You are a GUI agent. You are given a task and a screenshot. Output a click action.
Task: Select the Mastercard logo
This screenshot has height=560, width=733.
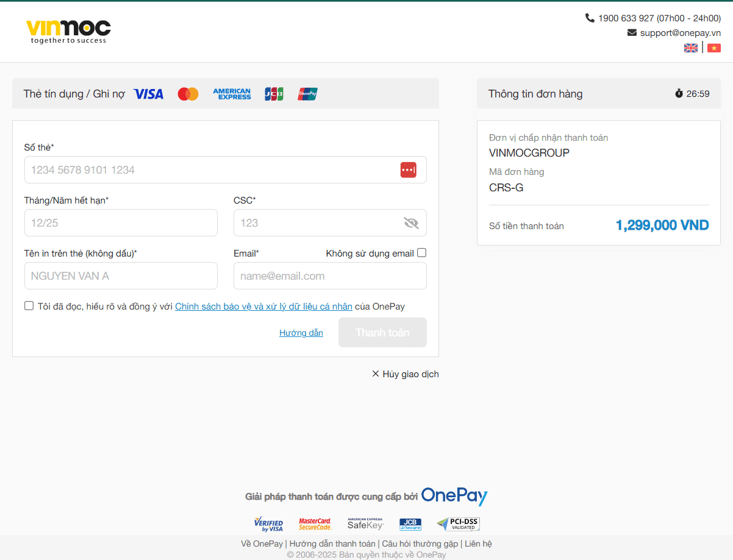point(188,94)
